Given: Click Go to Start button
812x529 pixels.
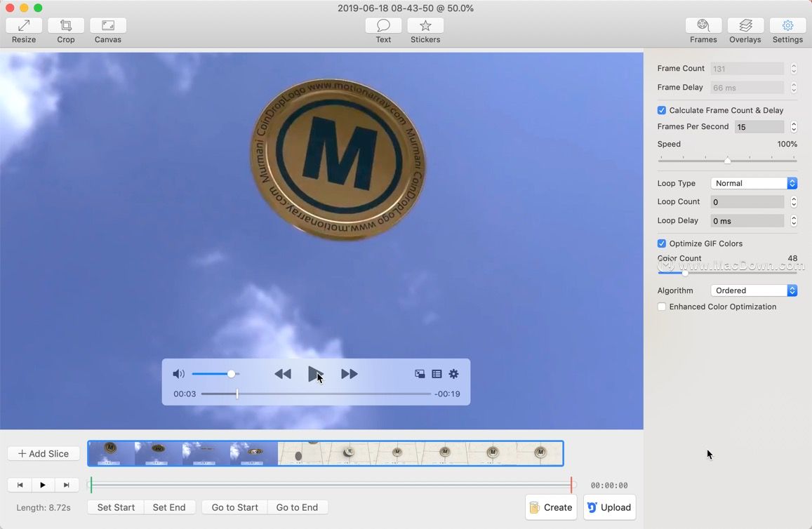Looking at the screenshot, I should (234, 507).
